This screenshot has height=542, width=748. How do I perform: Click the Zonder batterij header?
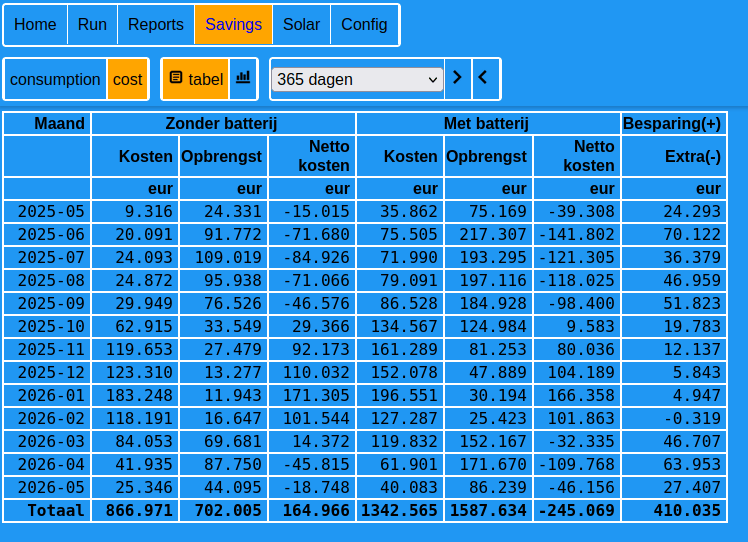[223, 124]
